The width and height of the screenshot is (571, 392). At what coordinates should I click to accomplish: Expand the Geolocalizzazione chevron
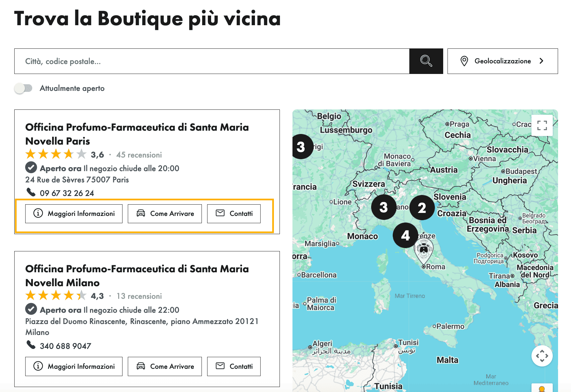click(x=541, y=61)
